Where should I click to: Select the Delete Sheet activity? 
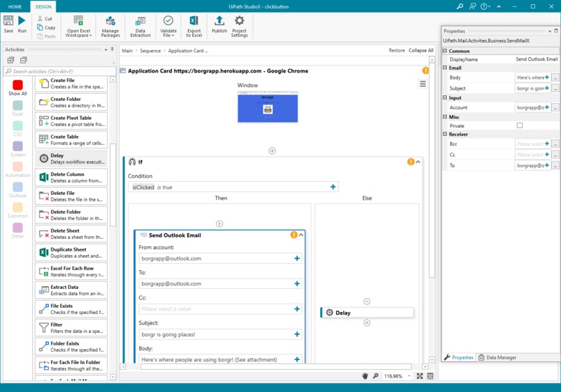coord(71,234)
